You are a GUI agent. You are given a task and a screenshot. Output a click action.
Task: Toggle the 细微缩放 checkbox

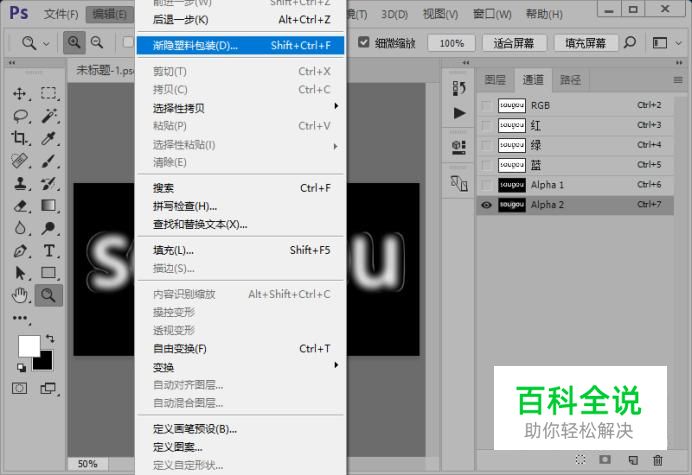click(363, 42)
